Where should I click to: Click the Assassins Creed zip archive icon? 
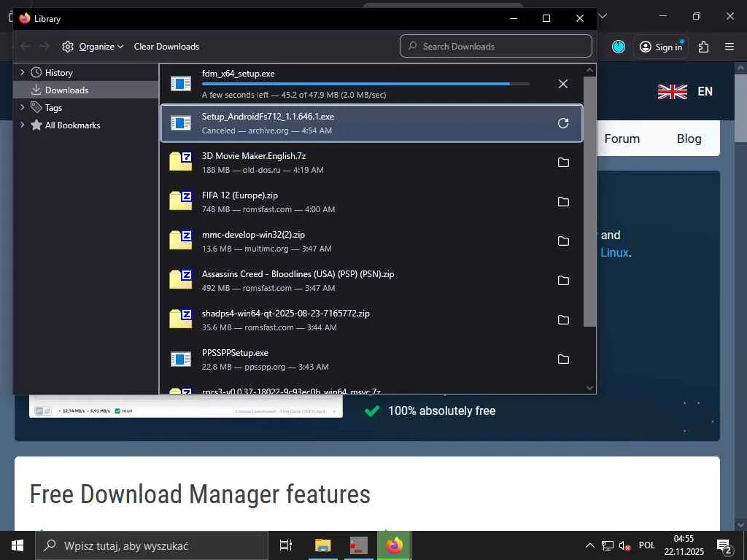[181, 279]
